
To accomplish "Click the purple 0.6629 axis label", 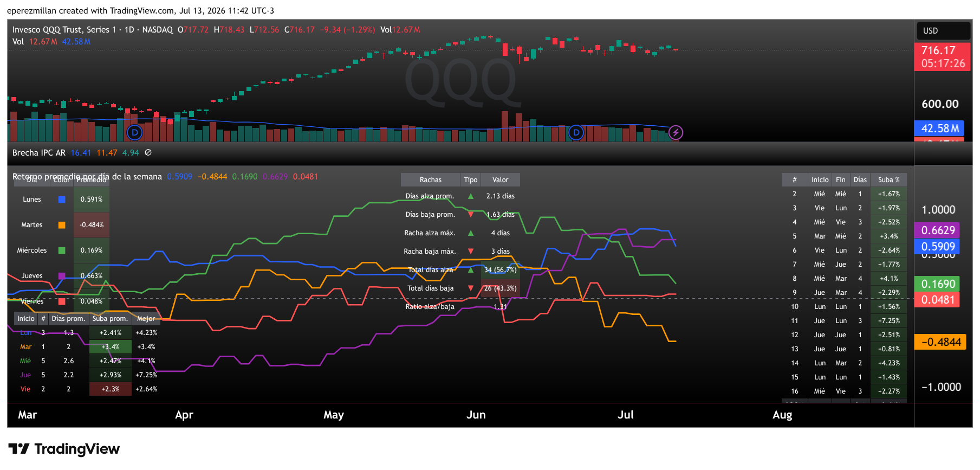I will (938, 230).
